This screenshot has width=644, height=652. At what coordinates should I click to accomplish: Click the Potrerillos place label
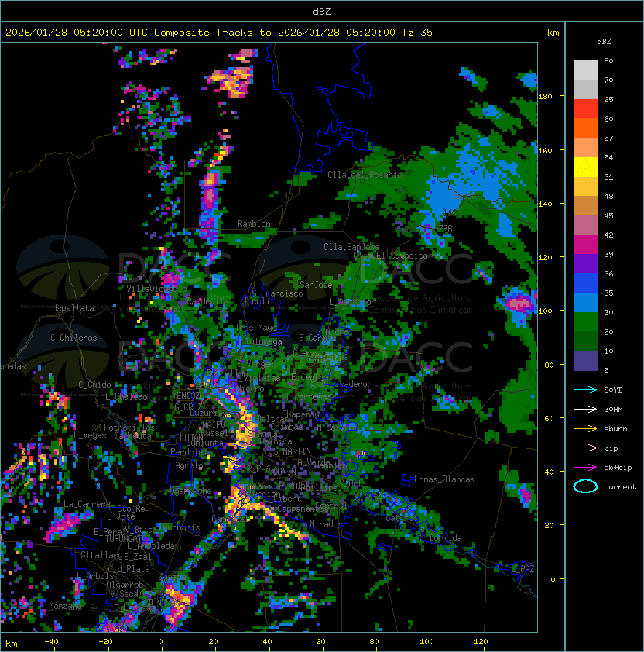(x=129, y=427)
